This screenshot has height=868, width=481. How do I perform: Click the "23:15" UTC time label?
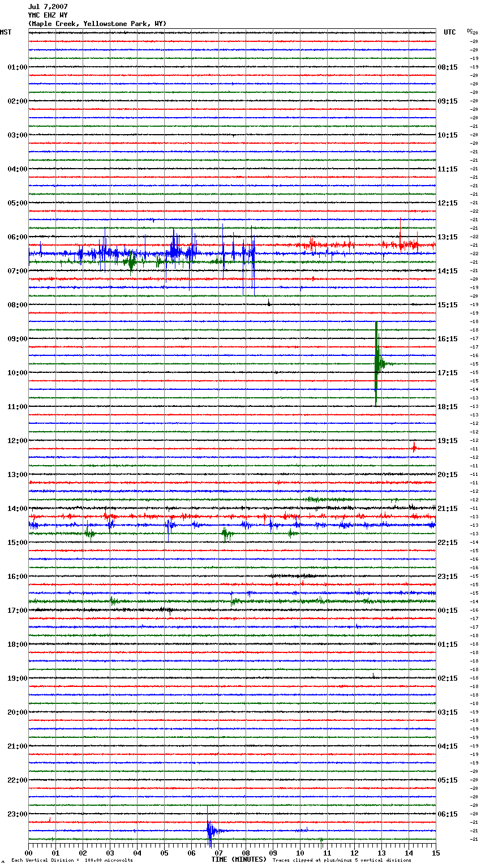448,577
